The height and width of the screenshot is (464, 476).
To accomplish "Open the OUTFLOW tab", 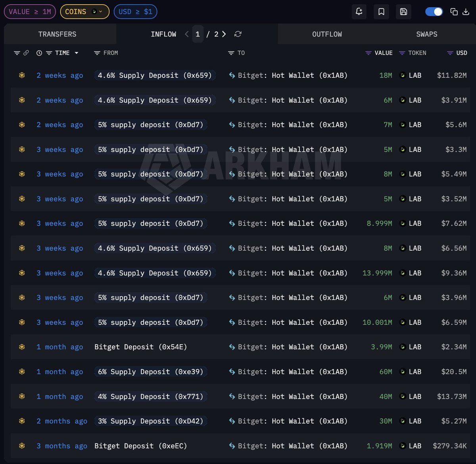I will [327, 34].
